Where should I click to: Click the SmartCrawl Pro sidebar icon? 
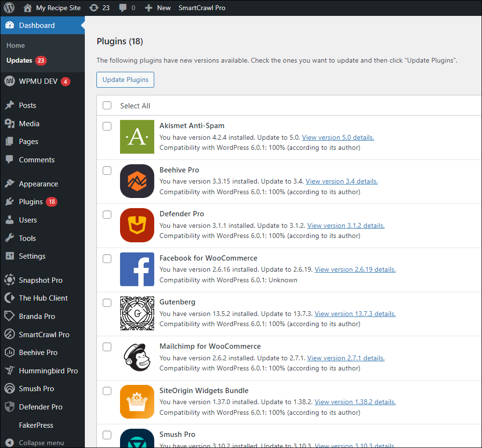click(10, 334)
